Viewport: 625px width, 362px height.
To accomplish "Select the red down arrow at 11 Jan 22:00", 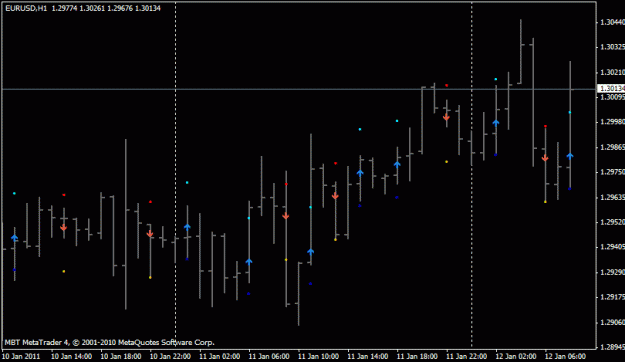I will click(x=446, y=118).
